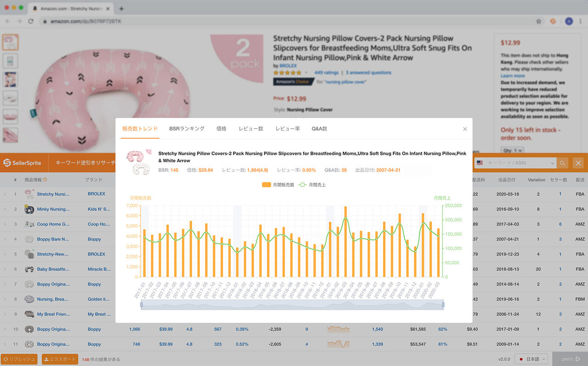Open the Minky Nursing… product link

[x=53, y=209]
